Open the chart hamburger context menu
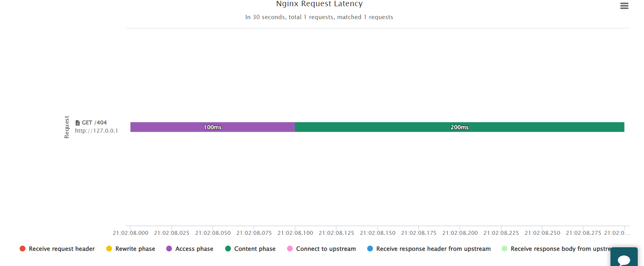 coord(624,6)
